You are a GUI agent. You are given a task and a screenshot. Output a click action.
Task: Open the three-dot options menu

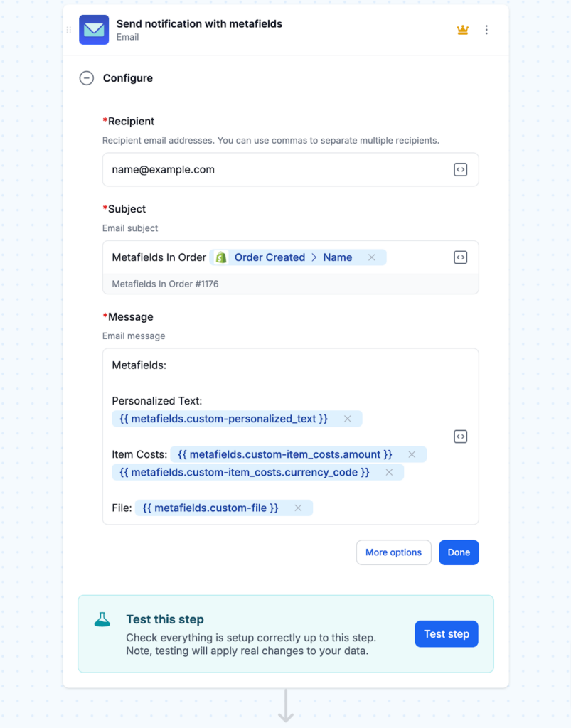[x=487, y=30]
